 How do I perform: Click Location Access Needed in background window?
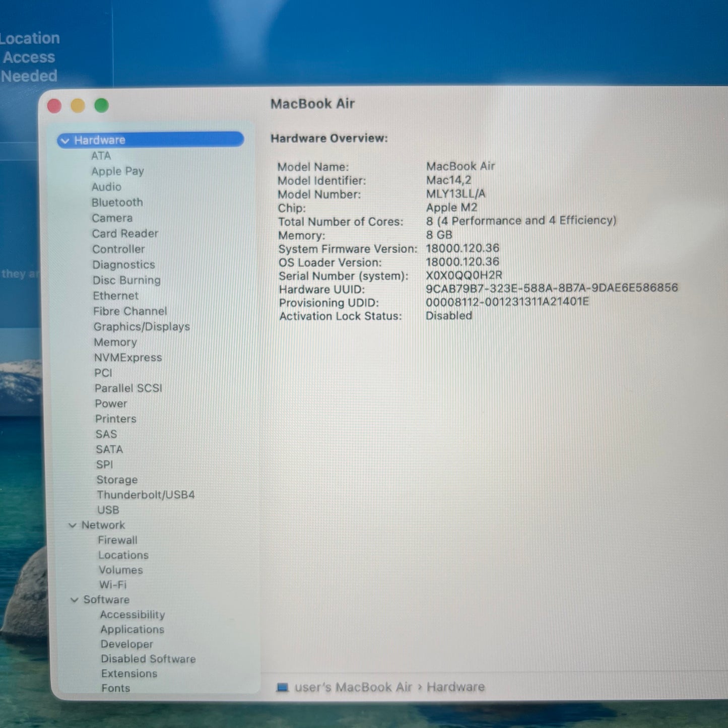29,57
